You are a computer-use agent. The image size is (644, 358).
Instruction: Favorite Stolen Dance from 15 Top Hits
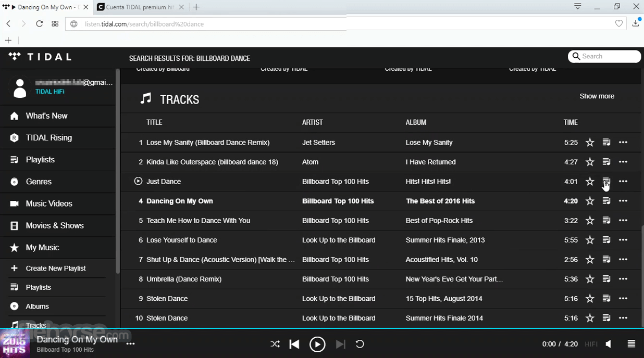coord(590,299)
